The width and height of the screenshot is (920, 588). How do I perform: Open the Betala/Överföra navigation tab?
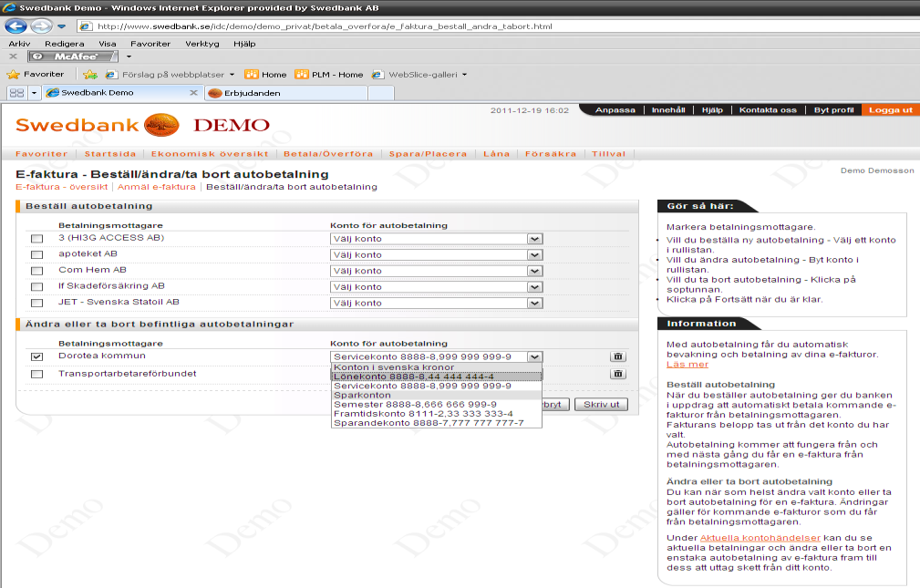coord(328,154)
